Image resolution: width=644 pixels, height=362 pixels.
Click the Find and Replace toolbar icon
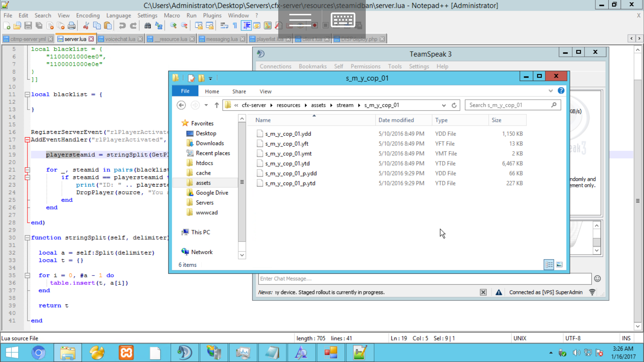pyautogui.click(x=159, y=26)
